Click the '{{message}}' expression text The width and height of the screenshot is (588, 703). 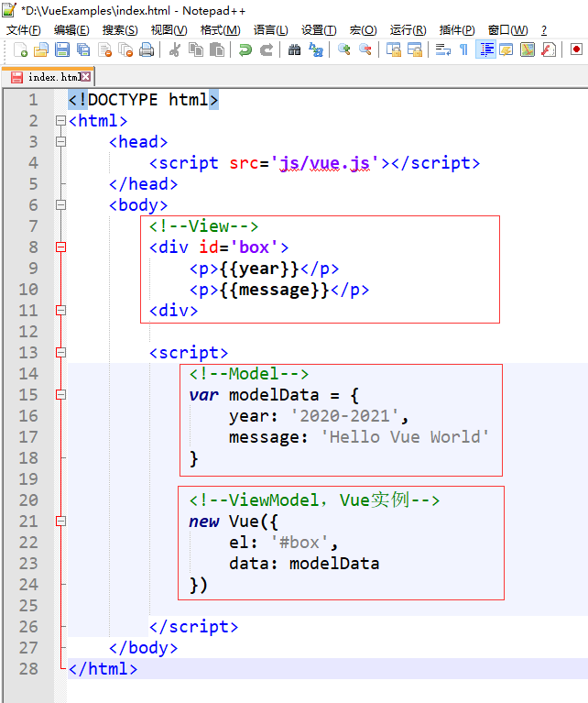click(x=275, y=290)
